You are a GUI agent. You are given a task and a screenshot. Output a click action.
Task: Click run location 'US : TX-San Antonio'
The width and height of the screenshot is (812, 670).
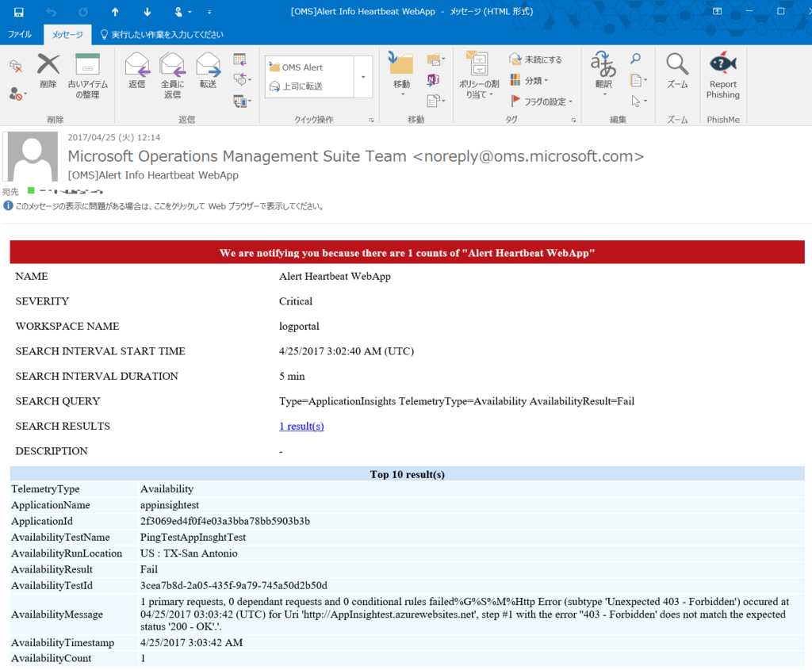pyautogui.click(x=189, y=553)
